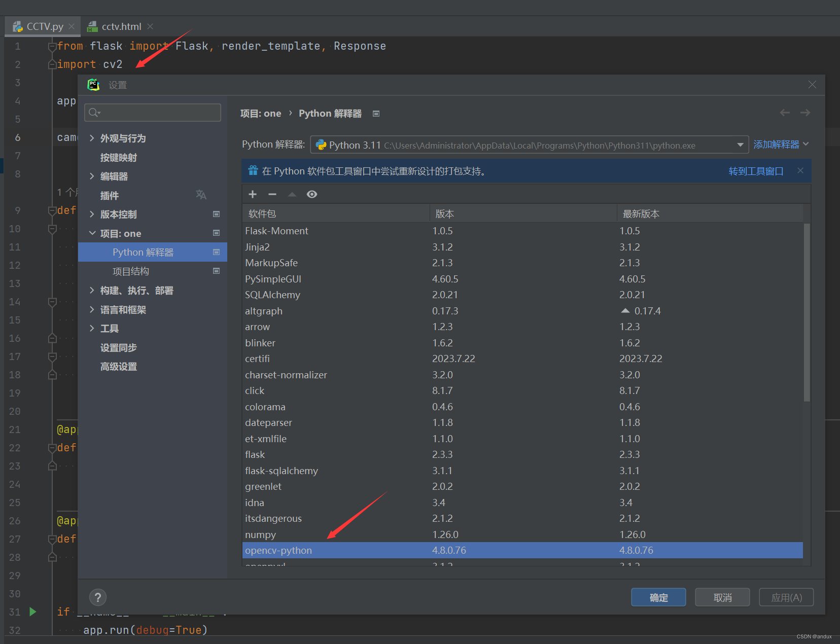Click the 最新版本 column header

click(710, 213)
